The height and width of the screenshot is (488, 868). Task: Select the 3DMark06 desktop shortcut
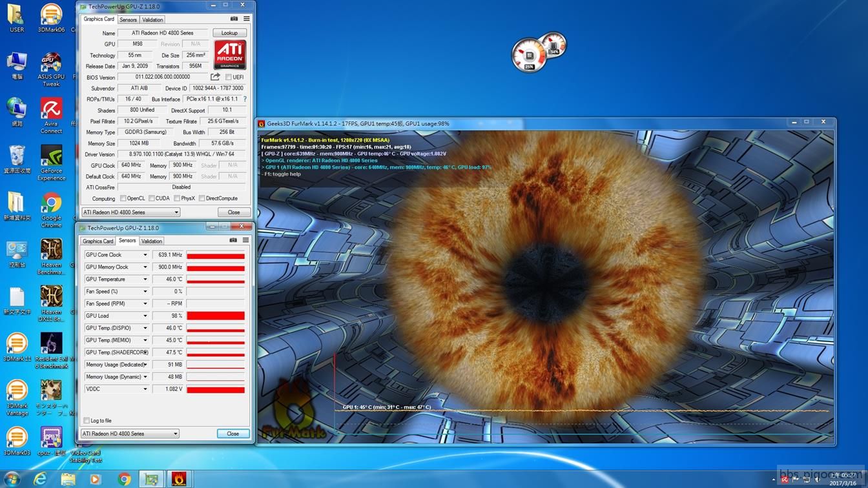[x=51, y=18]
